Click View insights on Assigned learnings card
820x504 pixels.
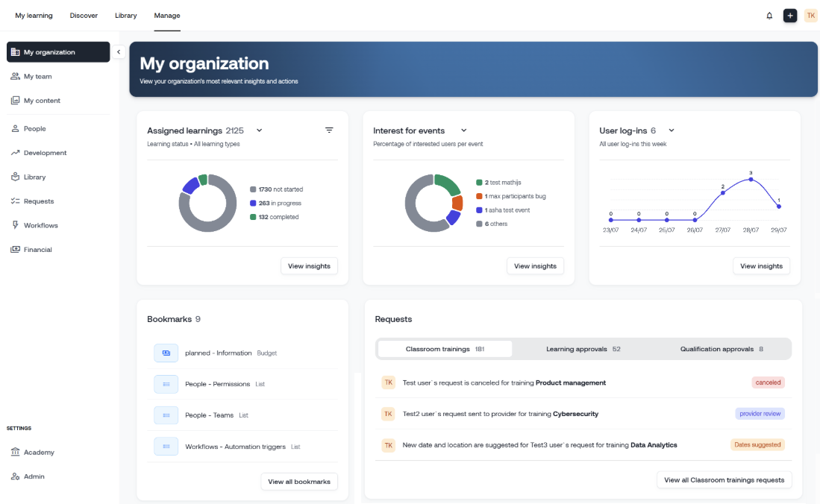[309, 266]
